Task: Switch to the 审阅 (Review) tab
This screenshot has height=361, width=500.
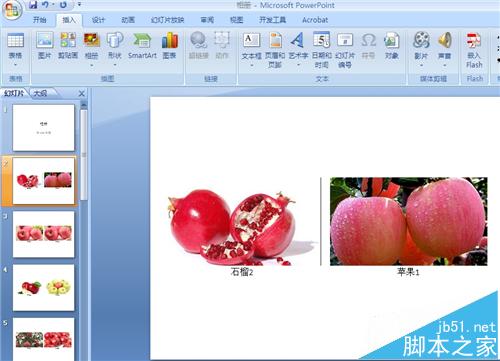Action: pos(207,20)
